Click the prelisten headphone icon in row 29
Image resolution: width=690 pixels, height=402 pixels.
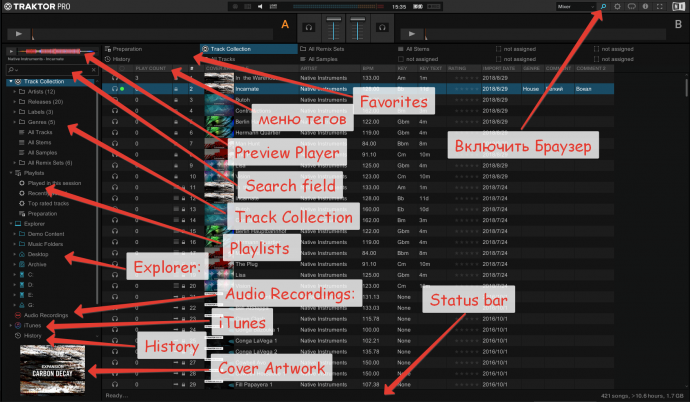coord(115,384)
